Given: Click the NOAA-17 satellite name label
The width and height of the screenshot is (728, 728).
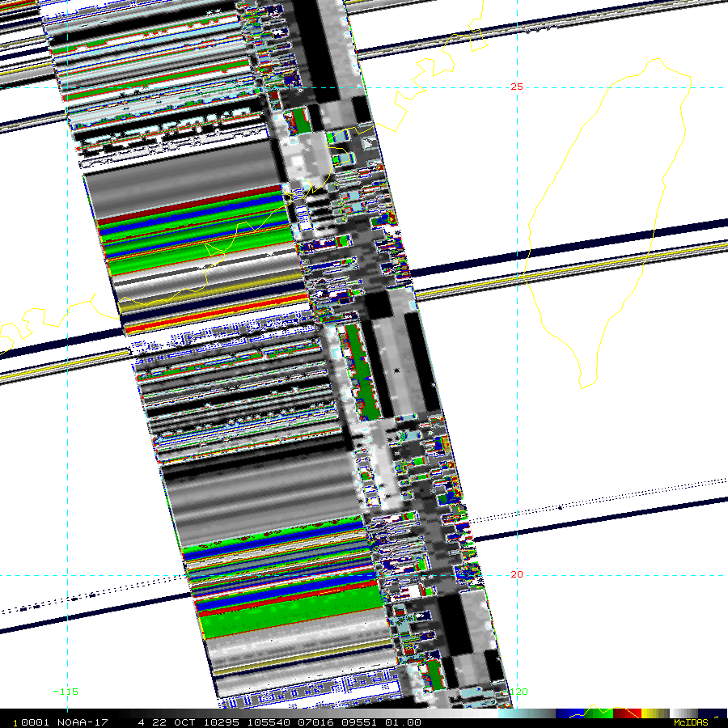Looking at the screenshot, I should pos(83,722).
